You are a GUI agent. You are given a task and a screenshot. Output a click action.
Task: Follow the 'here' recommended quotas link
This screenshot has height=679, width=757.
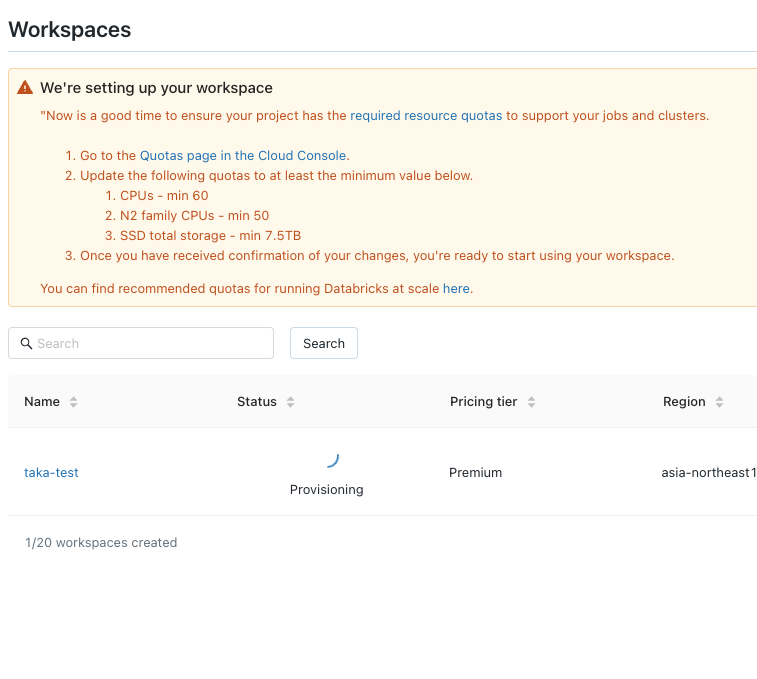[x=456, y=288]
